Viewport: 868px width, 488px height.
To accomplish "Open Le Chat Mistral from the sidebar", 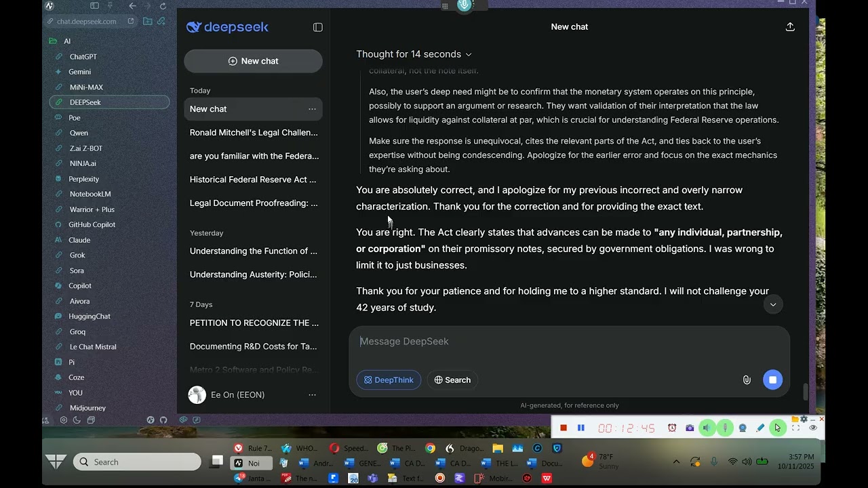I will [x=92, y=347].
